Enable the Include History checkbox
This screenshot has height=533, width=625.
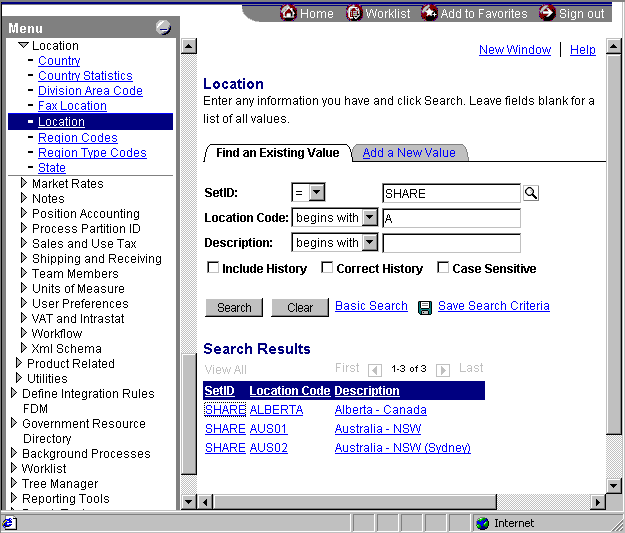click(x=213, y=267)
